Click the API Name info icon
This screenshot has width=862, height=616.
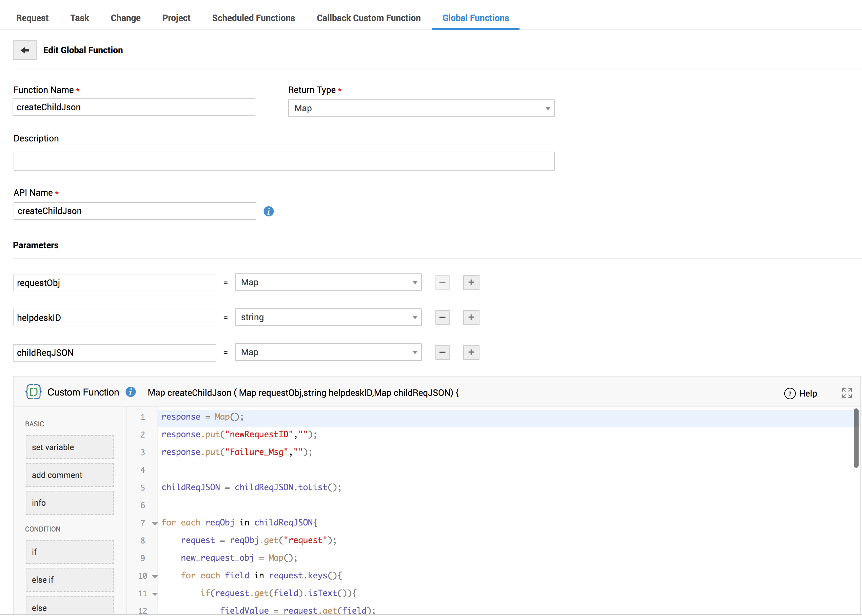(x=269, y=211)
